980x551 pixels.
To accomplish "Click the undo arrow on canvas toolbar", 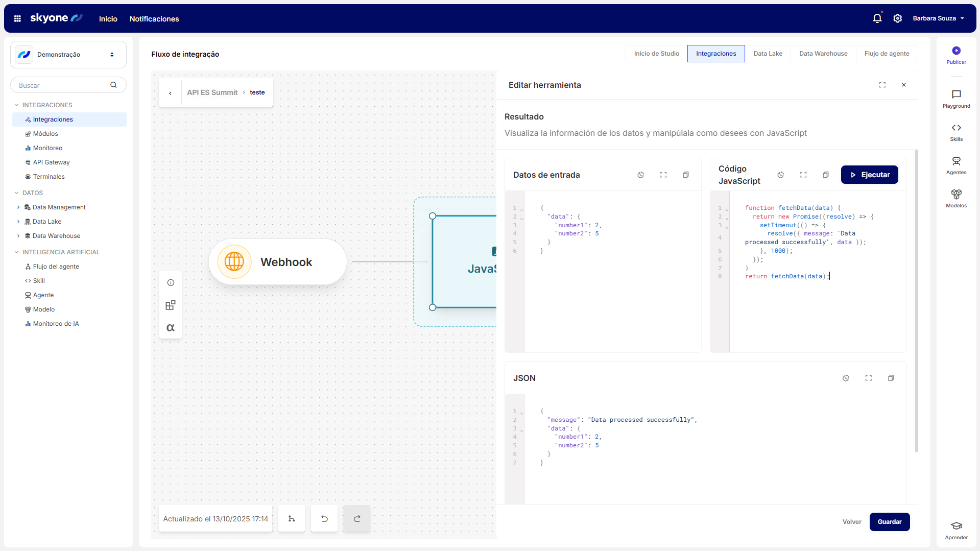I will pos(324,519).
